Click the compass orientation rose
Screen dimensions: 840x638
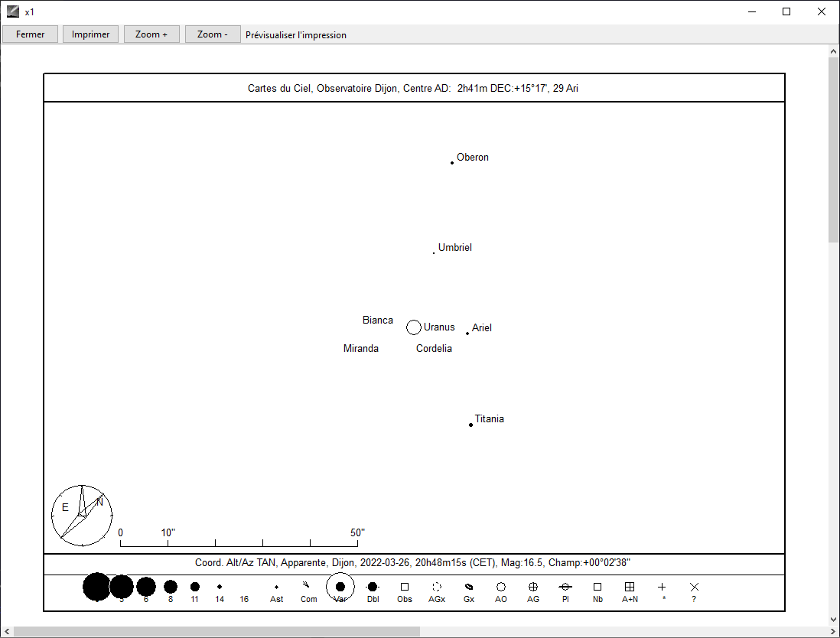[x=82, y=515]
